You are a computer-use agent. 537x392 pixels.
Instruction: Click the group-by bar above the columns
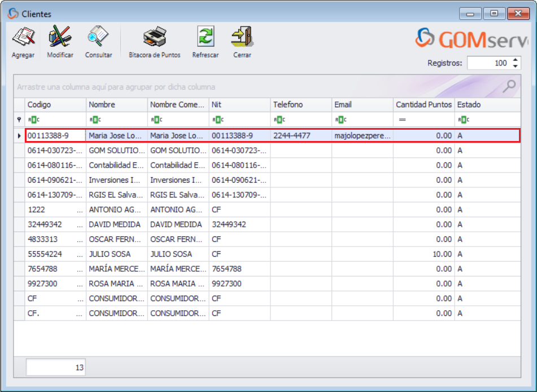click(169, 86)
